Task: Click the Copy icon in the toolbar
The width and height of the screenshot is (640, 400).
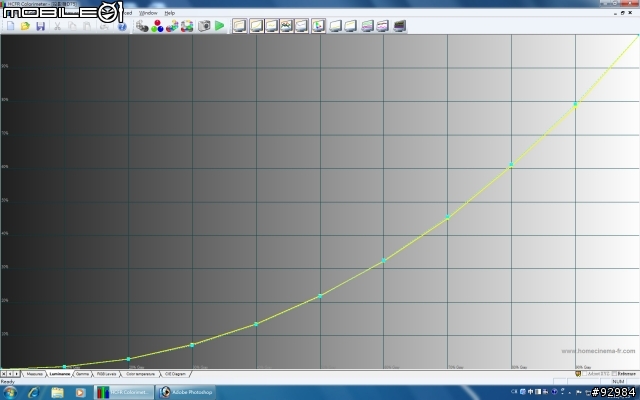Action: pos(72,26)
